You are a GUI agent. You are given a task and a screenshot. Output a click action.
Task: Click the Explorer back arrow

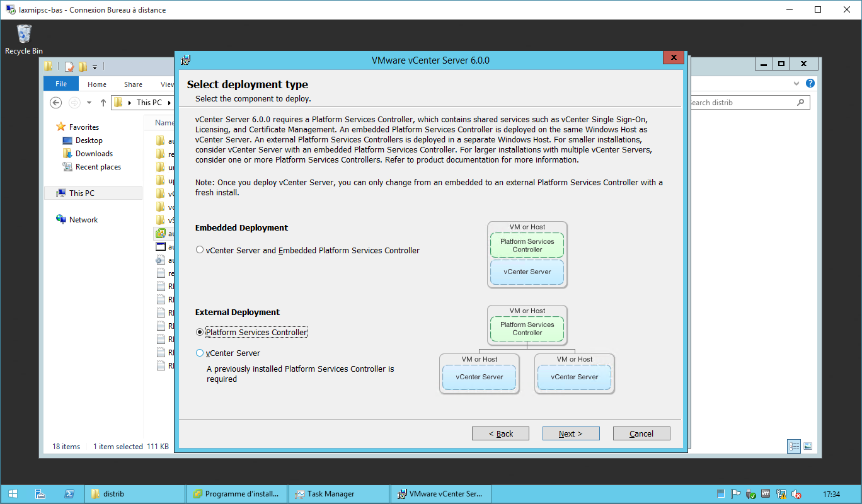[55, 103]
